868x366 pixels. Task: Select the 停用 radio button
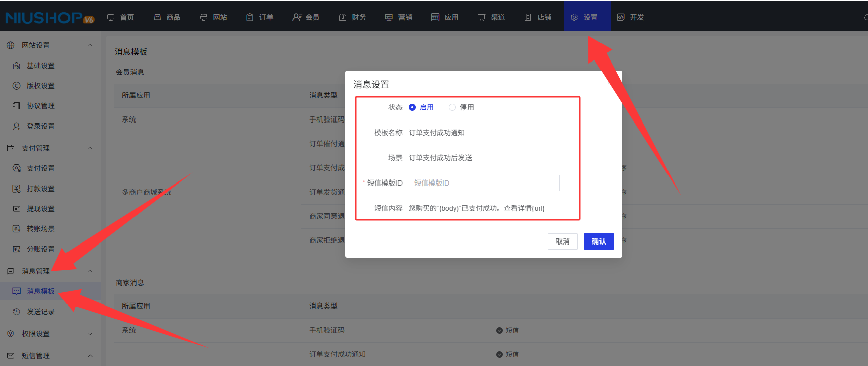[452, 107]
